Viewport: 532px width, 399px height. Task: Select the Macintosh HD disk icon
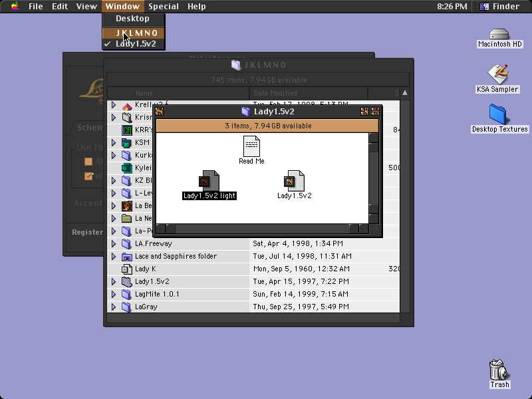[x=499, y=35]
